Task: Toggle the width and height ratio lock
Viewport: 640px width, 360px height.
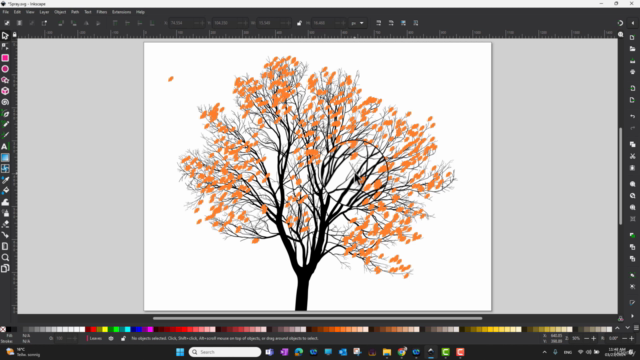Action: click(x=299, y=23)
